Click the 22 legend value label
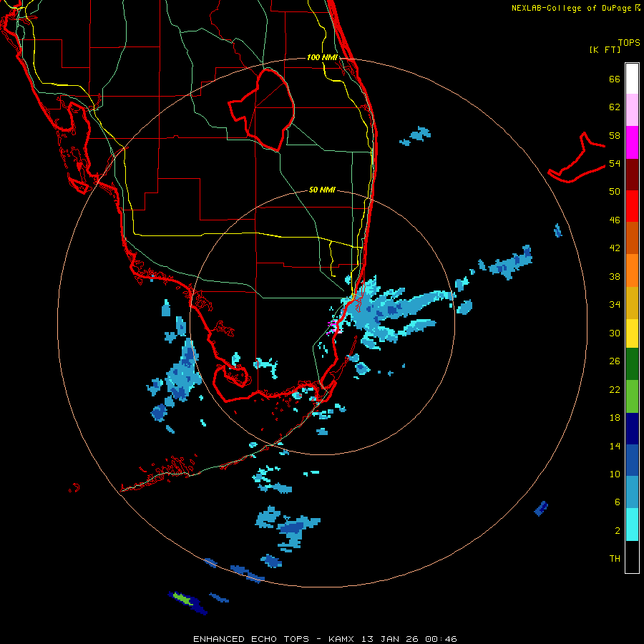This screenshot has height=644, width=644. click(x=615, y=390)
